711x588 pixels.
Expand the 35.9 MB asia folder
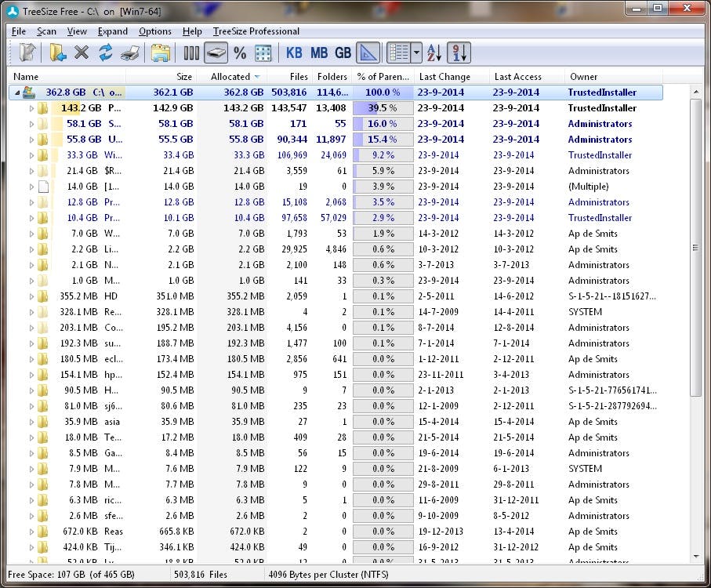tap(31, 422)
